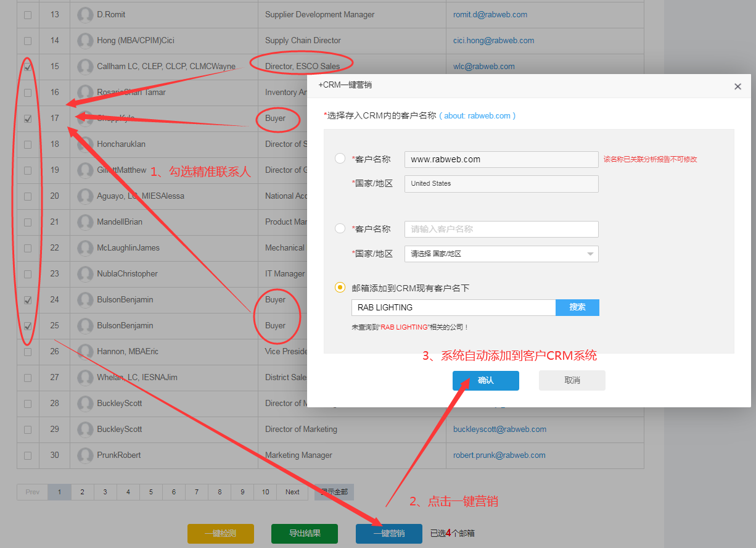Click the 一键营销 button
Screen dimensions: 756x548
tap(389, 534)
